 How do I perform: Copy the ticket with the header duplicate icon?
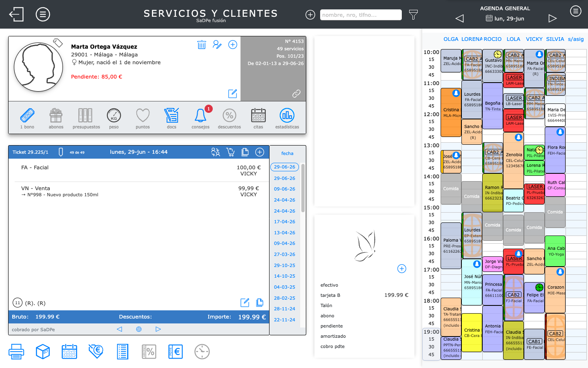(245, 152)
